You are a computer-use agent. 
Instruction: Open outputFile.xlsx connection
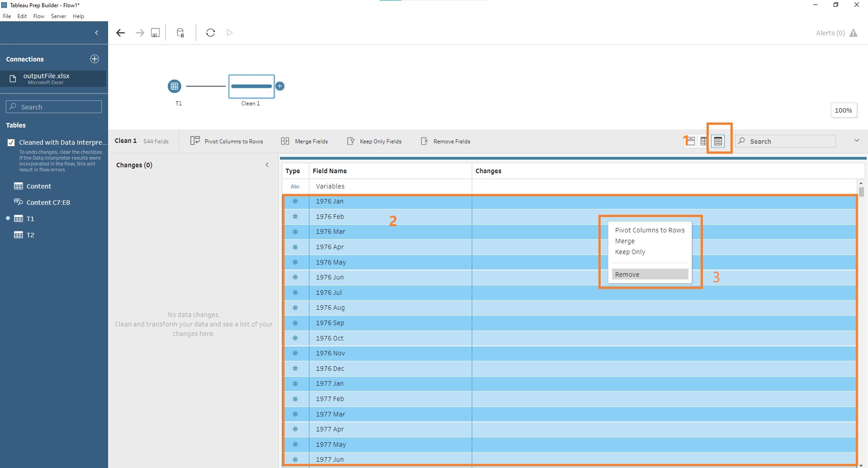(x=53, y=78)
